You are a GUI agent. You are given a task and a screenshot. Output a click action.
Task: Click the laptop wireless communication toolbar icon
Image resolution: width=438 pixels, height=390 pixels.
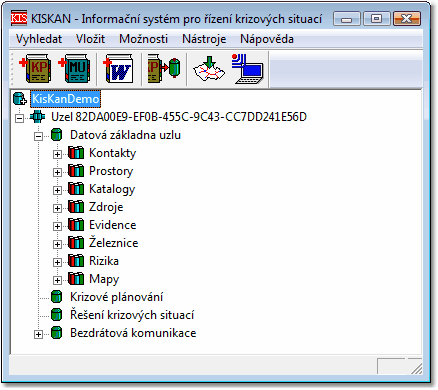pyautogui.click(x=248, y=69)
